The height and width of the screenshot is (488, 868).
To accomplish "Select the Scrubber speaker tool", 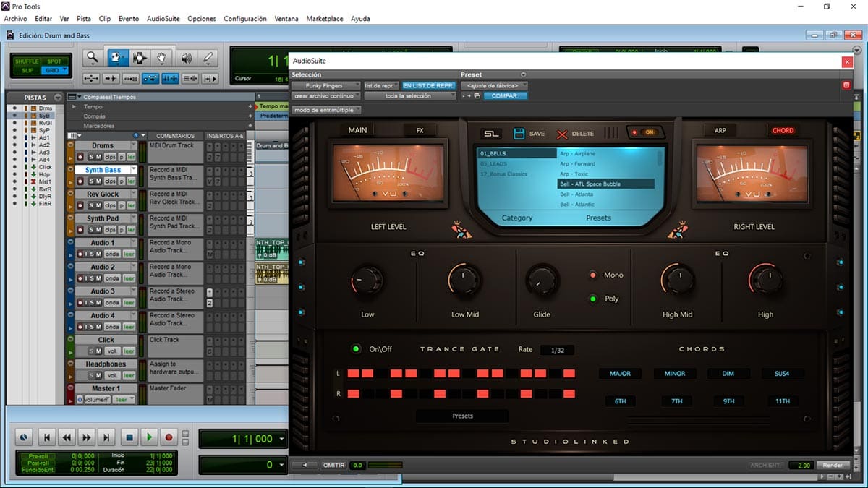I will (186, 58).
